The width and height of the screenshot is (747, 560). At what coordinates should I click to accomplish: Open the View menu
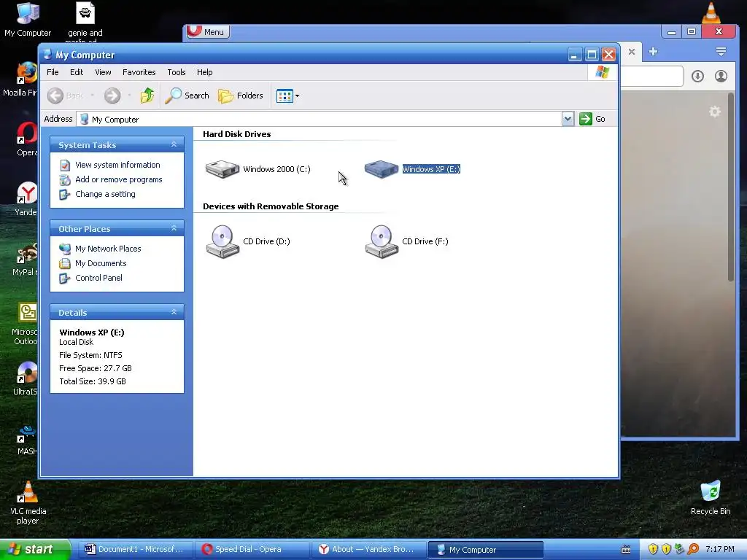[x=103, y=72]
